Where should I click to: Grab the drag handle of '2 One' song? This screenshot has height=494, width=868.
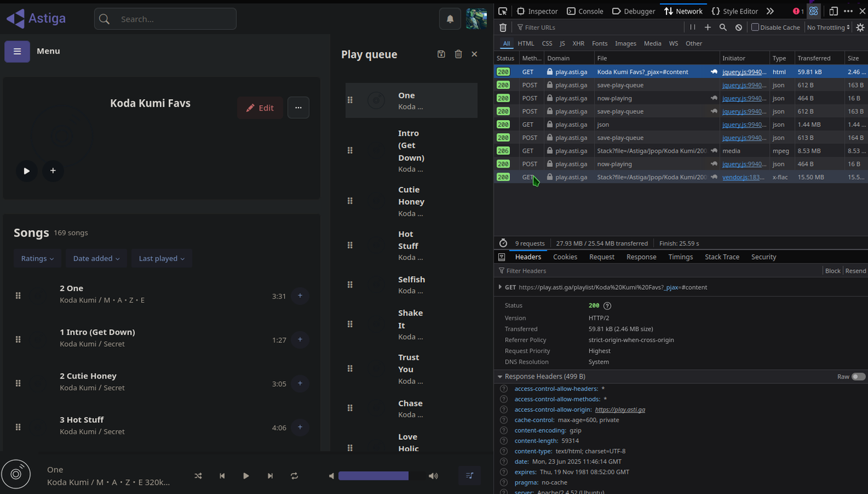click(18, 295)
